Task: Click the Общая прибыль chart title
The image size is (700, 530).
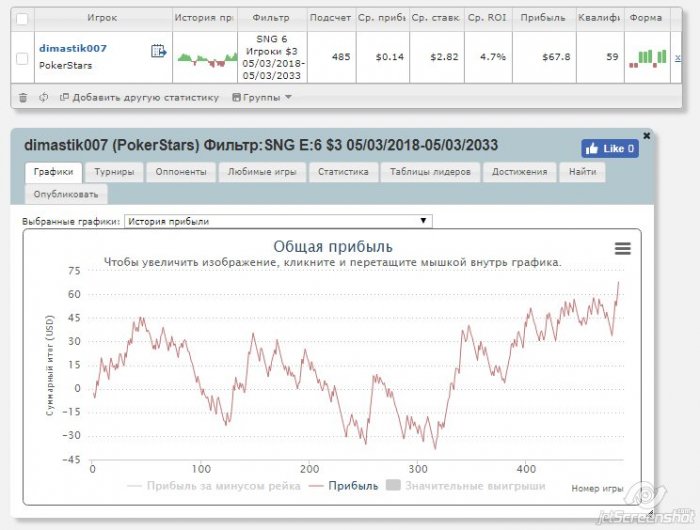Action: point(333,246)
